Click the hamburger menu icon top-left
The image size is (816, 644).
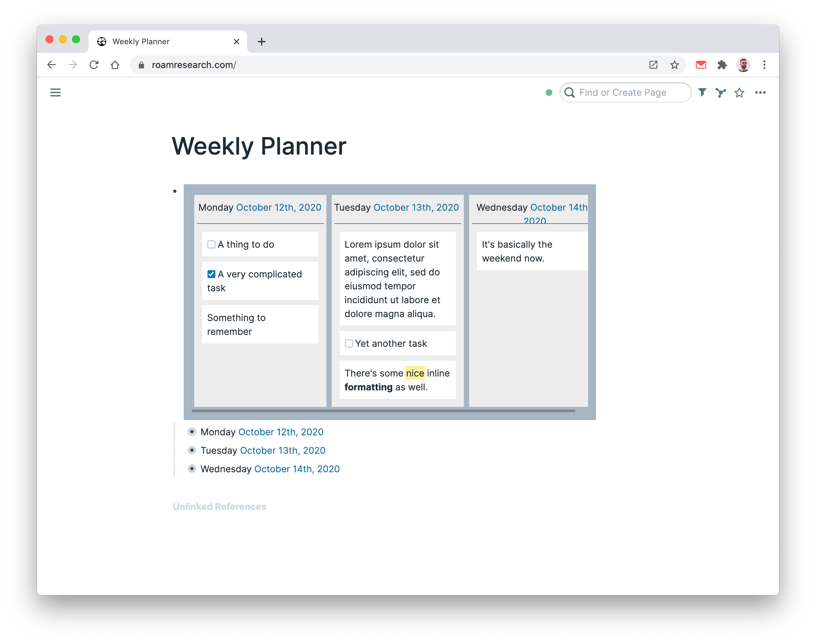[56, 93]
